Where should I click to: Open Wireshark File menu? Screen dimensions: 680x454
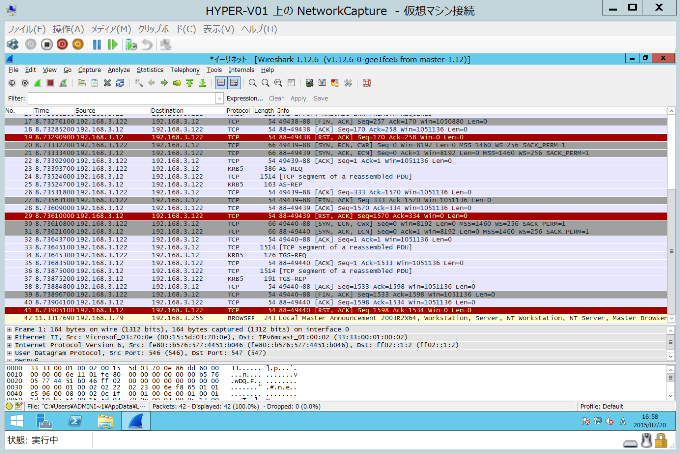[x=13, y=70]
